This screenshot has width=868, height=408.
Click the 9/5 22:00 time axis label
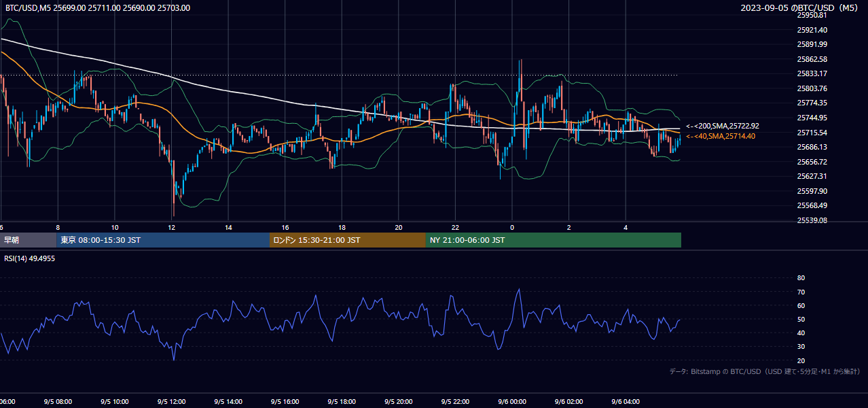pos(456,402)
